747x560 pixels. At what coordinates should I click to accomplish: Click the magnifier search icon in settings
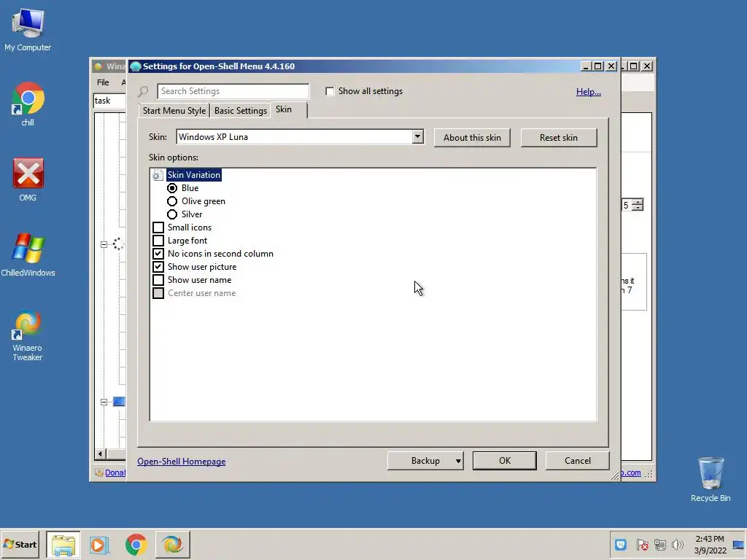(x=143, y=91)
